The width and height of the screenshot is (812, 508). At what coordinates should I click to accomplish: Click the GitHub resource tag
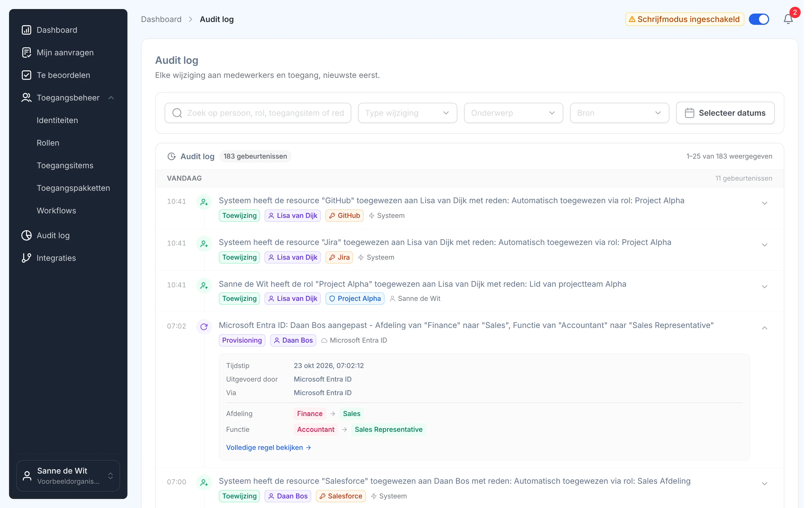(x=344, y=215)
